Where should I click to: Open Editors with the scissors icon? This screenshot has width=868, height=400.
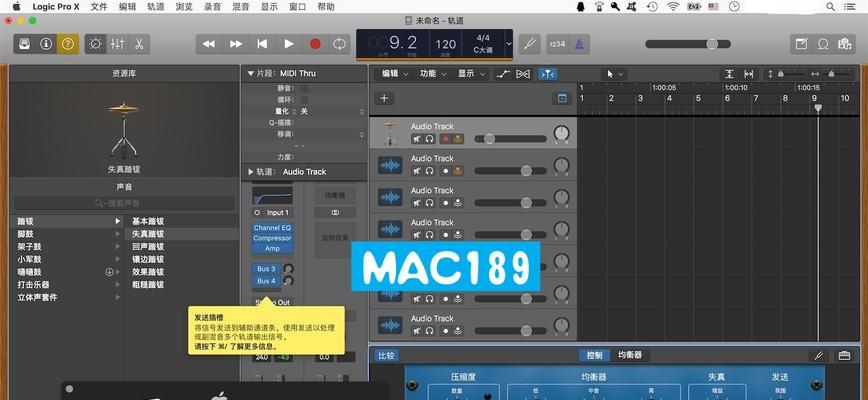click(139, 44)
